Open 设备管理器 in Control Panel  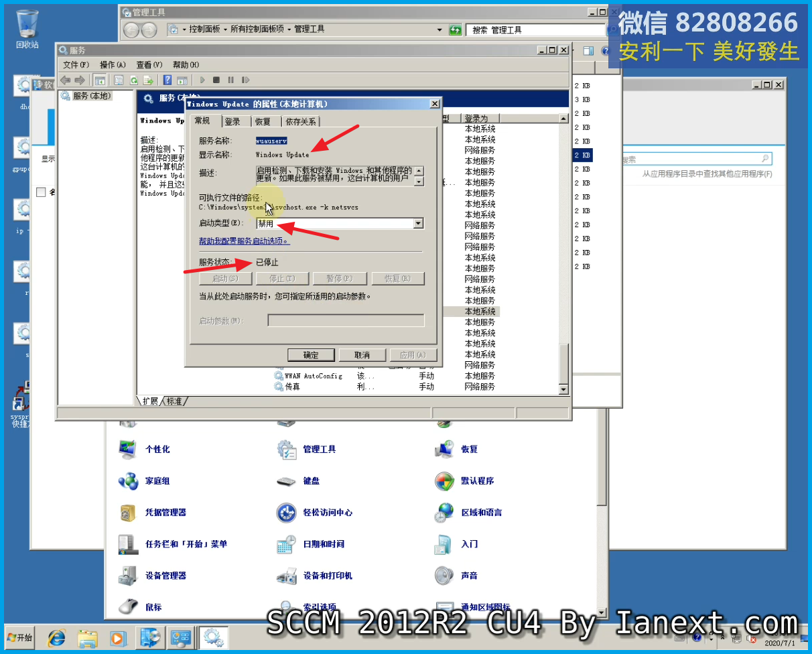tap(165, 575)
